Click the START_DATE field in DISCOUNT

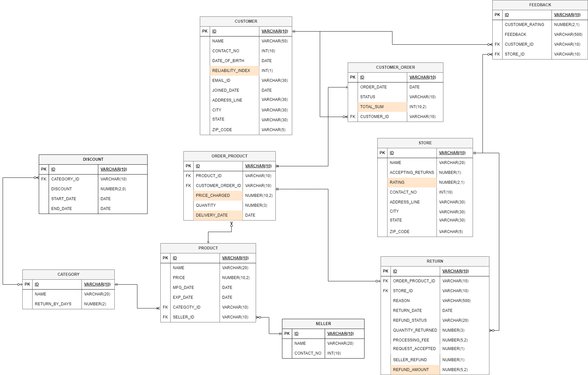[x=63, y=199]
